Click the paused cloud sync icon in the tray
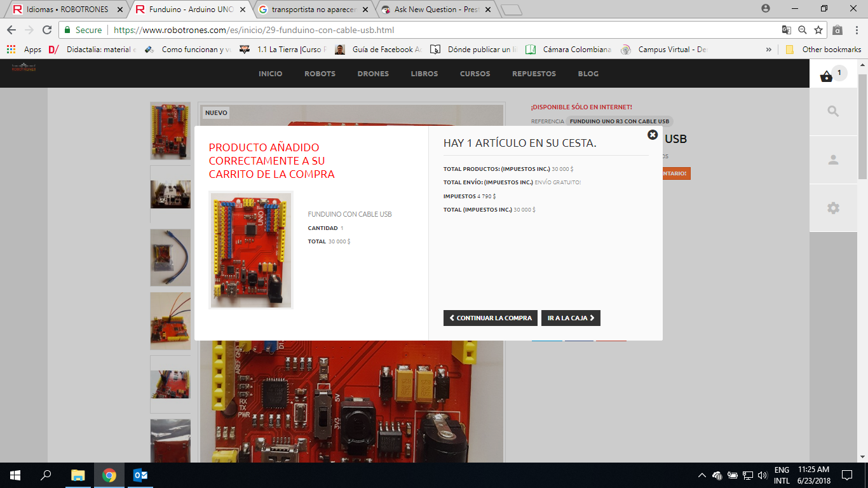The height and width of the screenshot is (488, 868). point(717,475)
